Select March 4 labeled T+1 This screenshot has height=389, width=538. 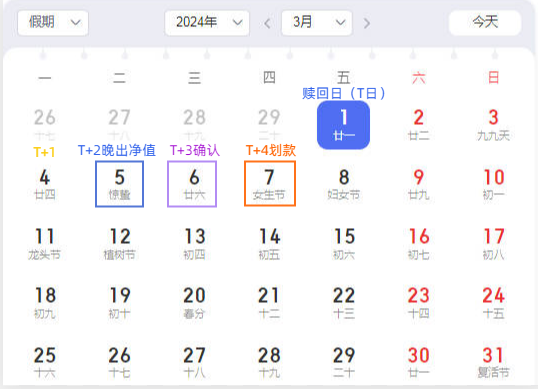(45, 184)
